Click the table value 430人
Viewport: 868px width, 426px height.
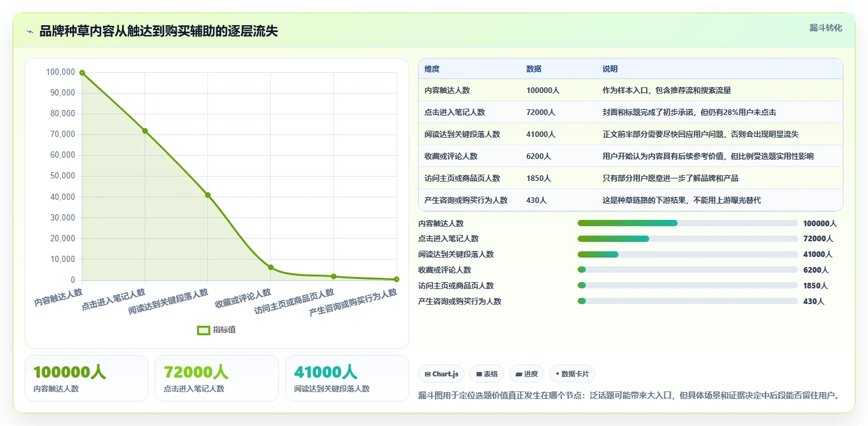537,200
